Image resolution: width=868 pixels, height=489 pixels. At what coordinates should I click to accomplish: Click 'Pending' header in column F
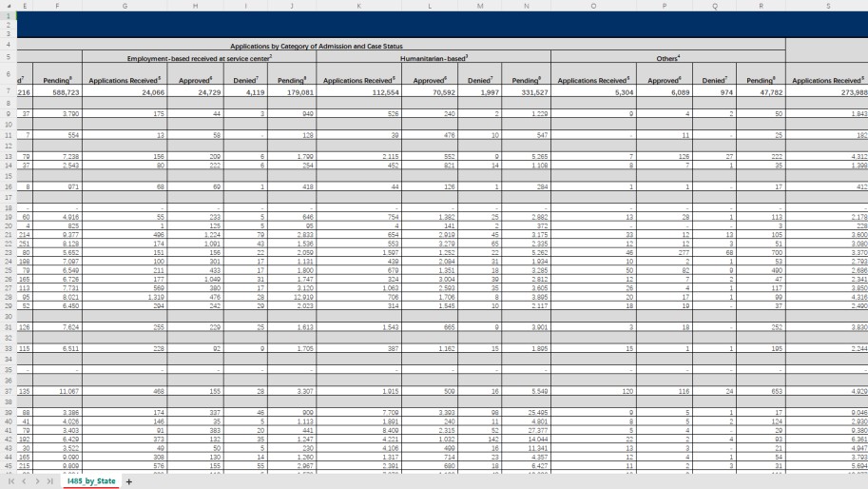[x=57, y=80]
